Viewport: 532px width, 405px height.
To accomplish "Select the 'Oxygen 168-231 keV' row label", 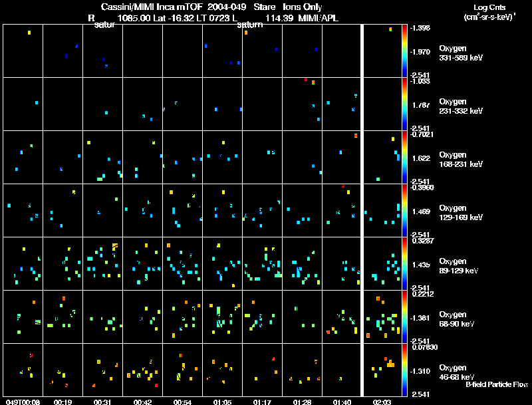I will click(461, 160).
